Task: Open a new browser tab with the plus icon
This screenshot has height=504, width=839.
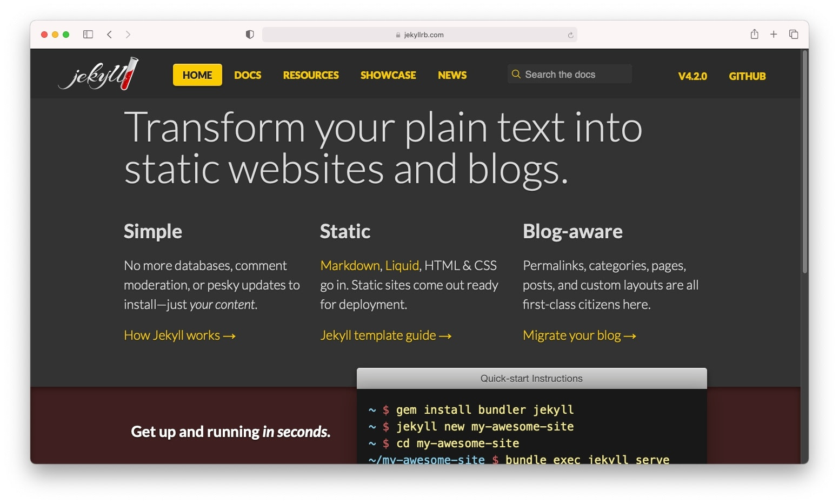Action: pyautogui.click(x=774, y=34)
